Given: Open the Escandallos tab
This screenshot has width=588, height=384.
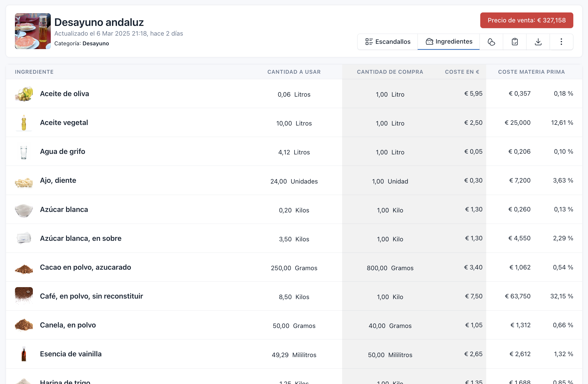Looking at the screenshot, I should tap(388, 42).
